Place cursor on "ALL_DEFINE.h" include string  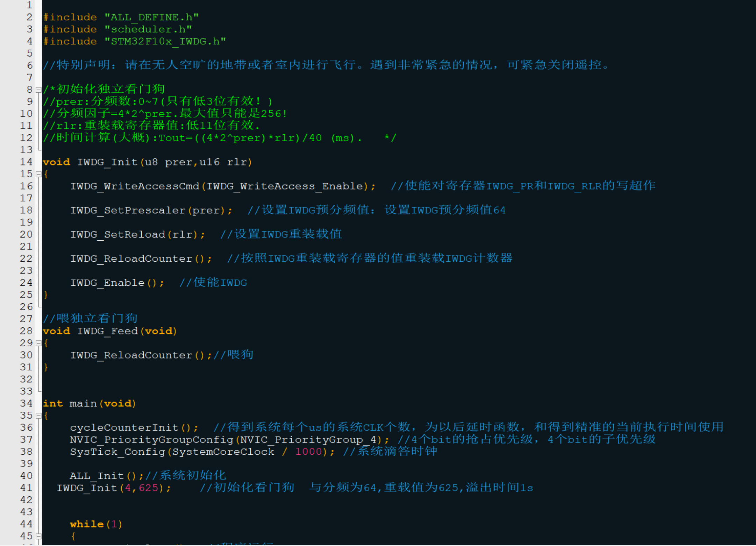coord(151,17)
